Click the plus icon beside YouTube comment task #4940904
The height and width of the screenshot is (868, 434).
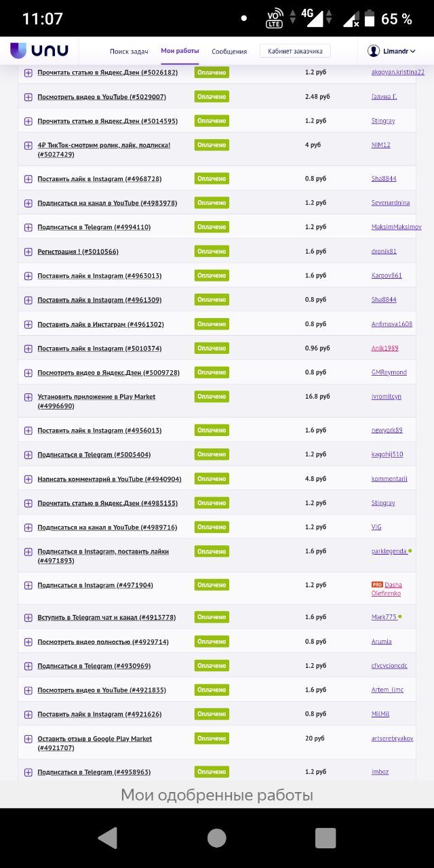tap(28, 479)
